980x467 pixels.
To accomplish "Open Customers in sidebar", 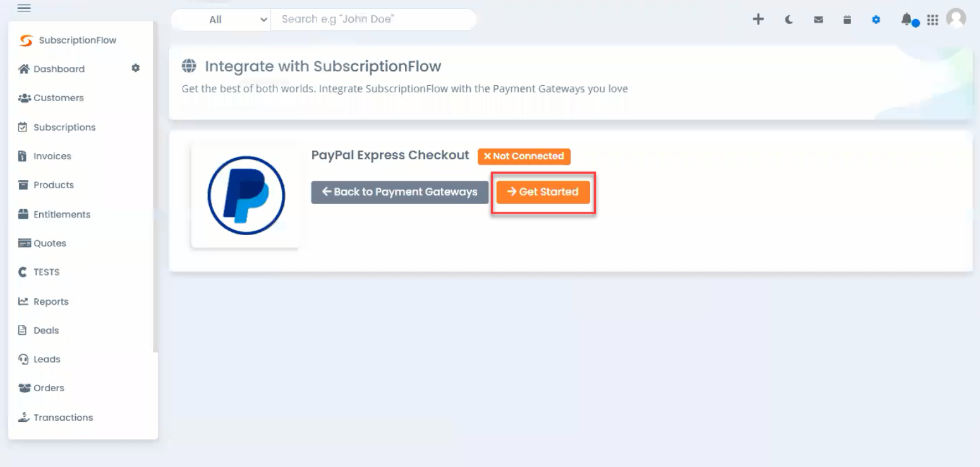I will 51,98.
